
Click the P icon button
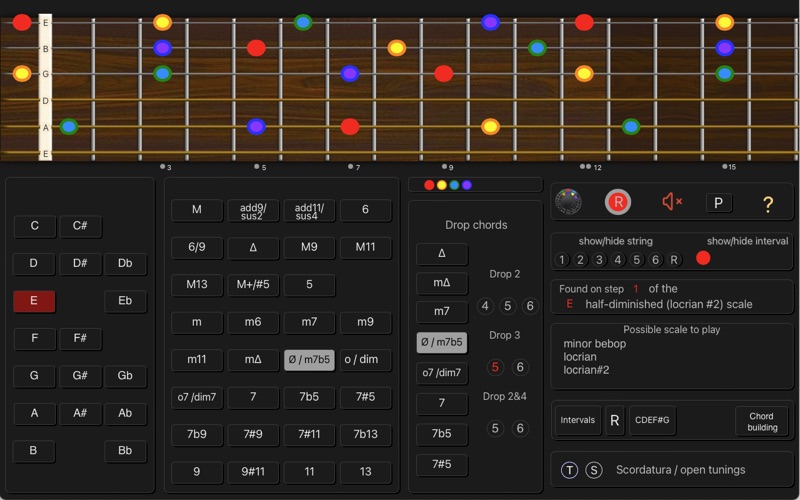(x=719, y=203)
